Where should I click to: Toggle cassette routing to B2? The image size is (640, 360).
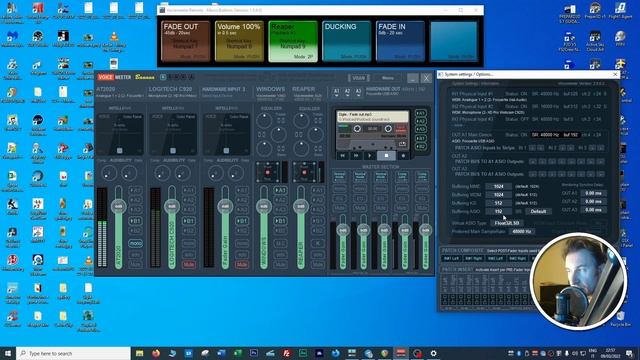[421, 146]
